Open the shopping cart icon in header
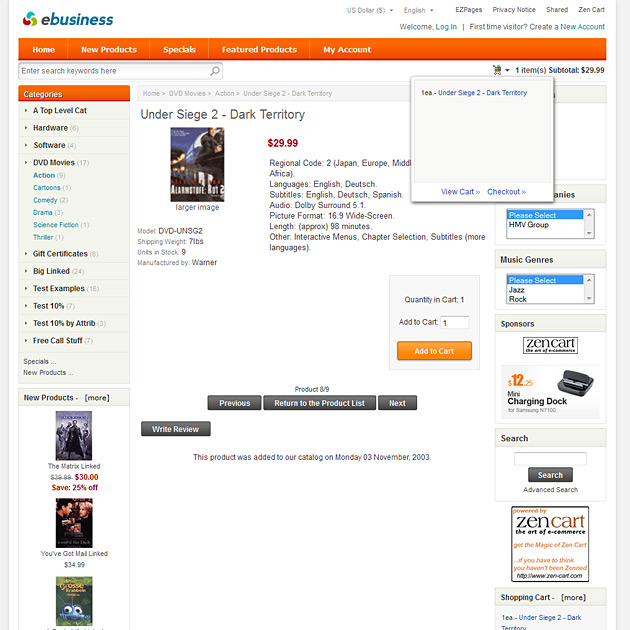The width and height of the screenshot is (630, 630). pyautogui.click(x=497, y=70)
